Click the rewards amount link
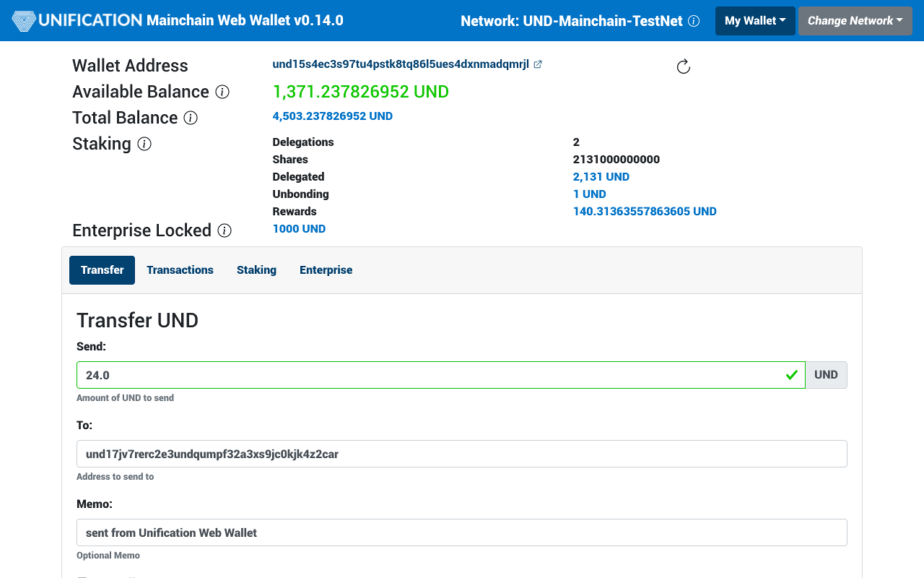924x578 pixels. [x=644, y=211]
